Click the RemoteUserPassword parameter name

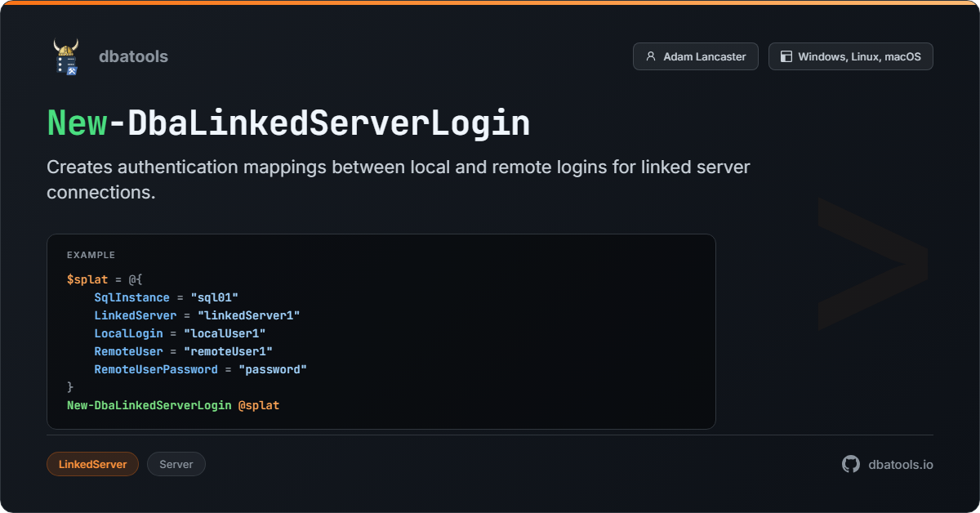click(156, 369)
